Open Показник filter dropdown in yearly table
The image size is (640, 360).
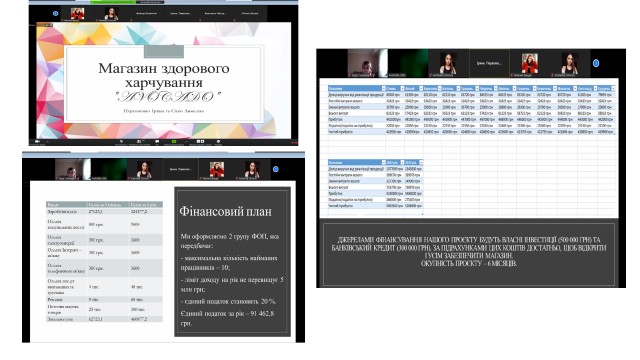click(x=383, y=162)
